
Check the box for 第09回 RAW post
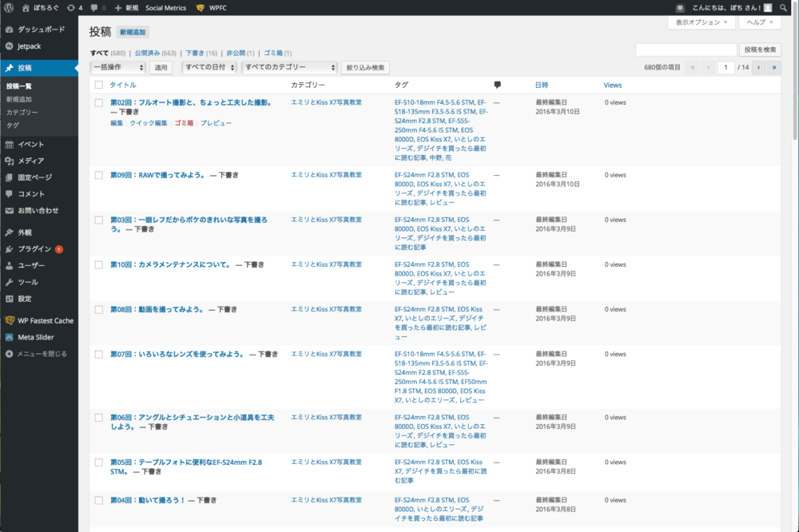pos(99,174)
